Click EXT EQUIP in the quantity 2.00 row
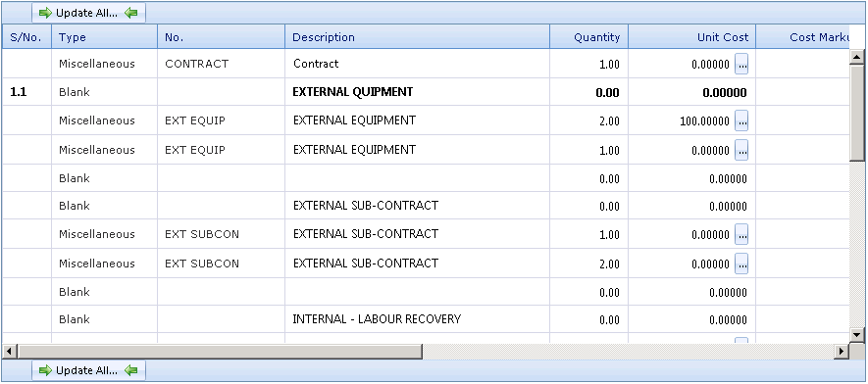Screen dimensions: 868x384 point(195,120)
